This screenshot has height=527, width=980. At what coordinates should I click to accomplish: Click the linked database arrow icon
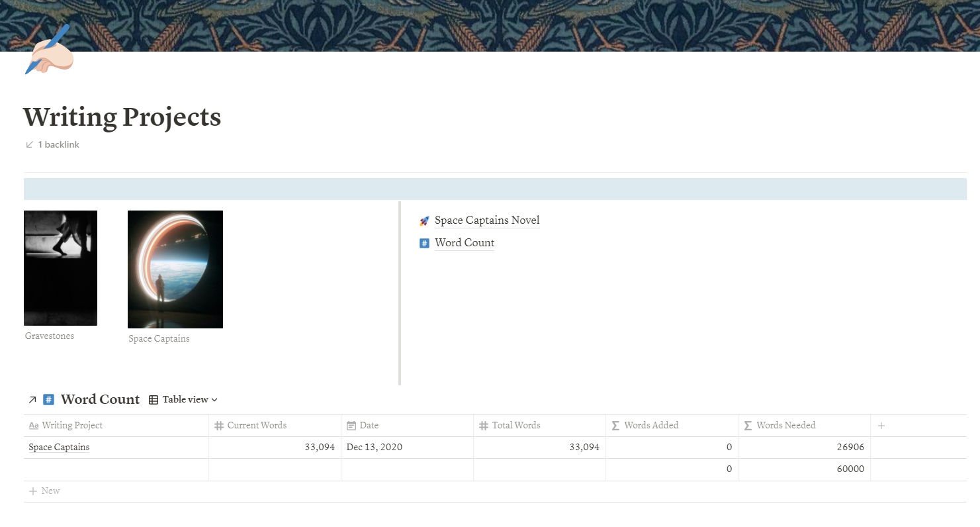point(32,400)
